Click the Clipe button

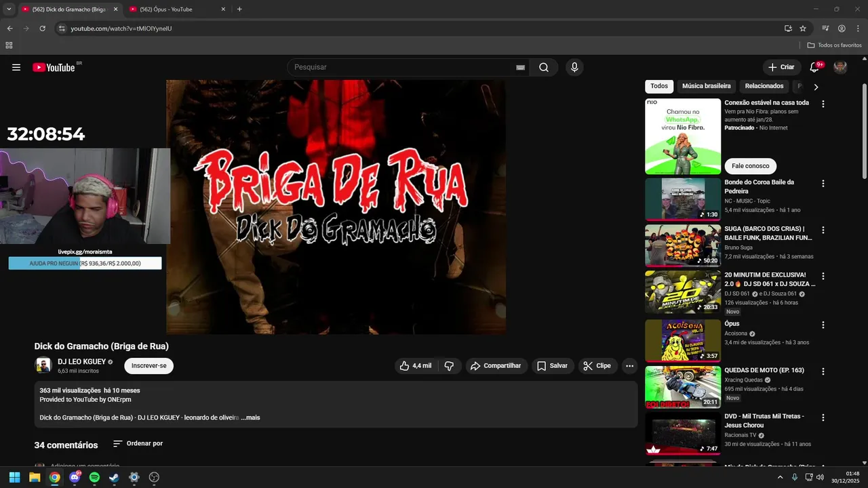[597, 366]
